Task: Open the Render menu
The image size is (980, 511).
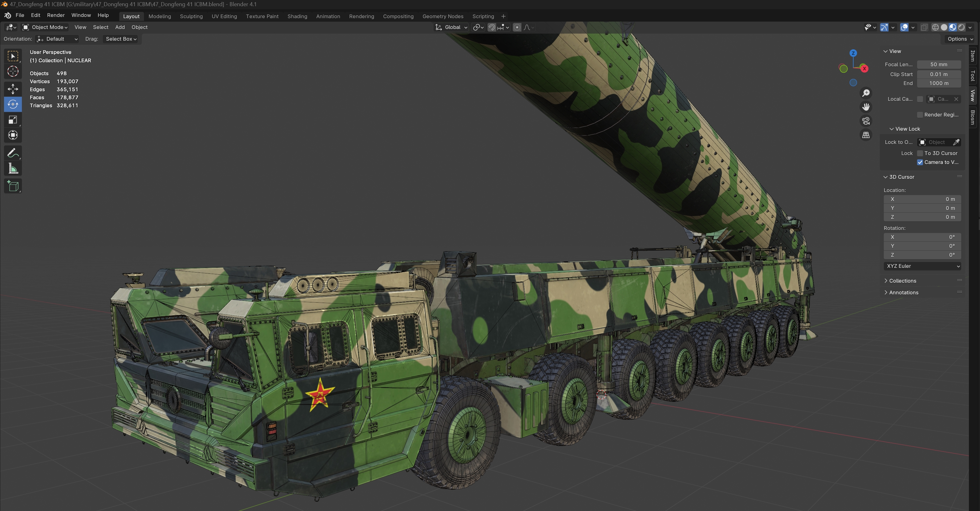Action: click(x=55, y=15)
